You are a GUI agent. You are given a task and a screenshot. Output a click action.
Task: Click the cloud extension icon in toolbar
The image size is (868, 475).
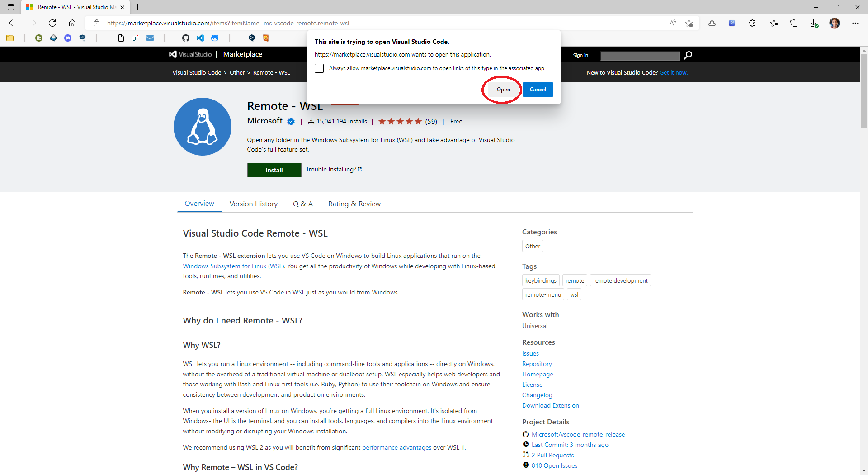712,23
